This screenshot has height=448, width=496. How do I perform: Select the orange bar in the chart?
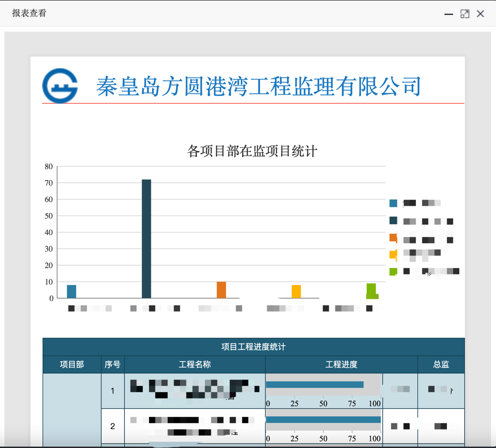[221, 290]
